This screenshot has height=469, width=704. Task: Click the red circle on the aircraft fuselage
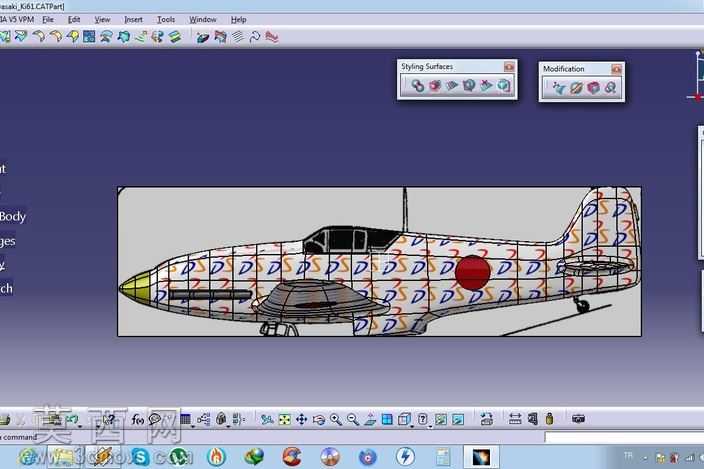tap(472, 272)
